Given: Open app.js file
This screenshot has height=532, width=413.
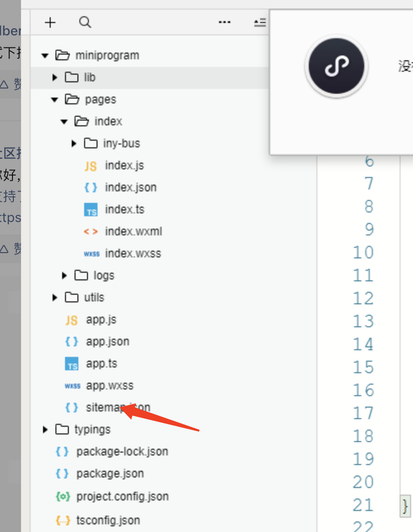Looking at the screenshot, I should (101, 320).
